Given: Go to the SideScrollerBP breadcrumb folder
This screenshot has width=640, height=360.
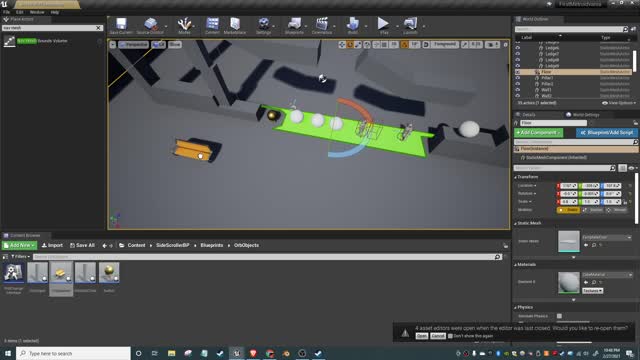Looking at the screenshot, I should click(x=173, y=245).
